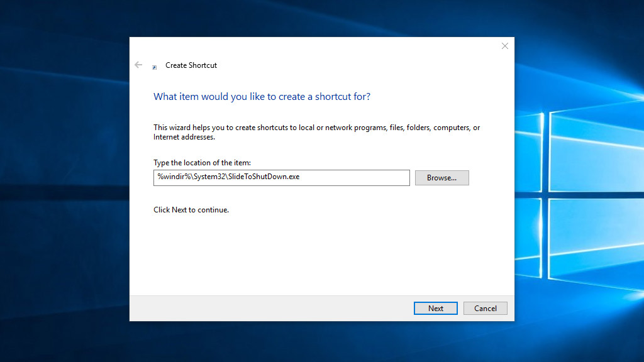
Task: Click the "What item would you like" heading
Action: [262, 97]
